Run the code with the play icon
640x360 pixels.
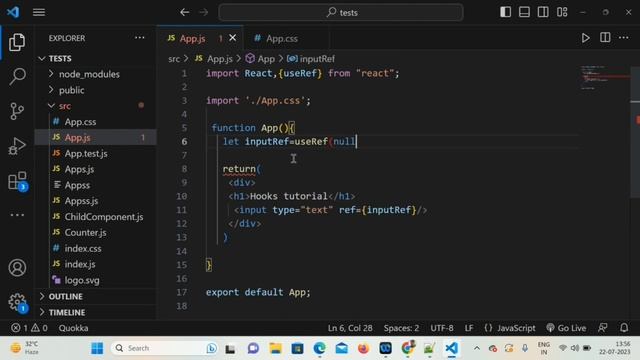click(585, 38)
